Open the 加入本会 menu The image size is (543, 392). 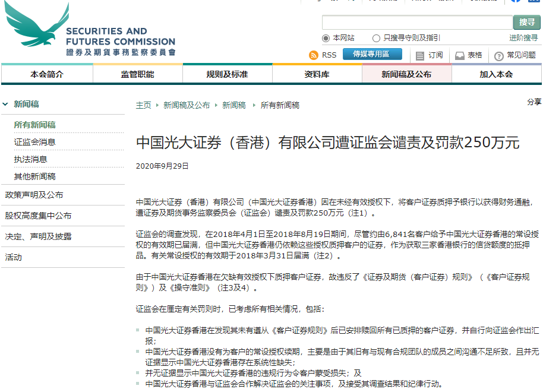[x=496, y=74]
